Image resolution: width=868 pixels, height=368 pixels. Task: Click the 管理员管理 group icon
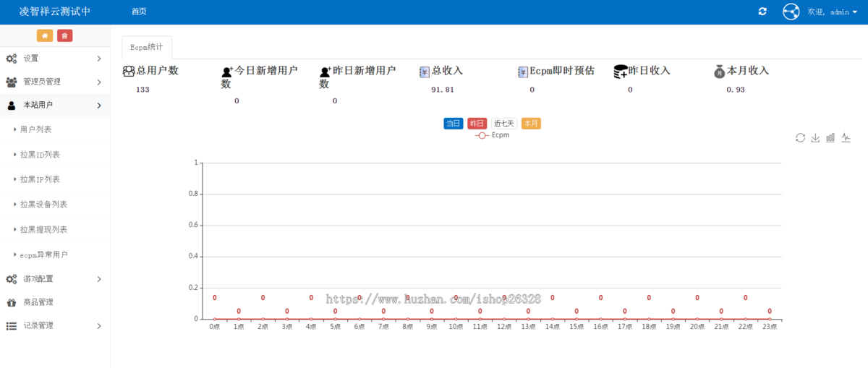(x=12, y=82)
